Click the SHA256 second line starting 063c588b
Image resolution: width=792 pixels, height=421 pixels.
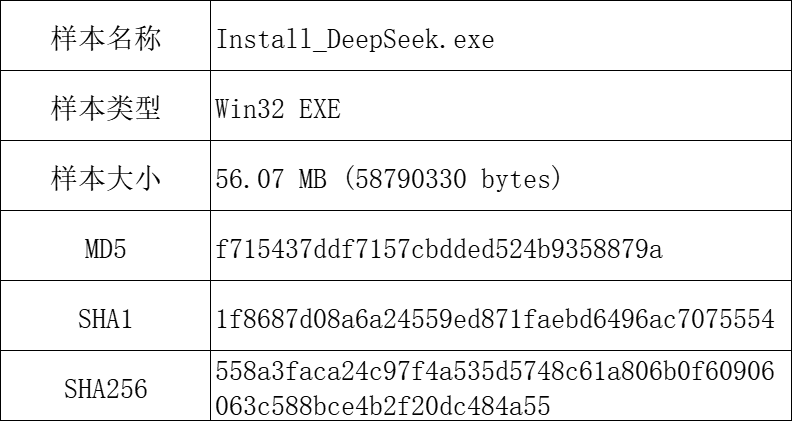(383, 405)
